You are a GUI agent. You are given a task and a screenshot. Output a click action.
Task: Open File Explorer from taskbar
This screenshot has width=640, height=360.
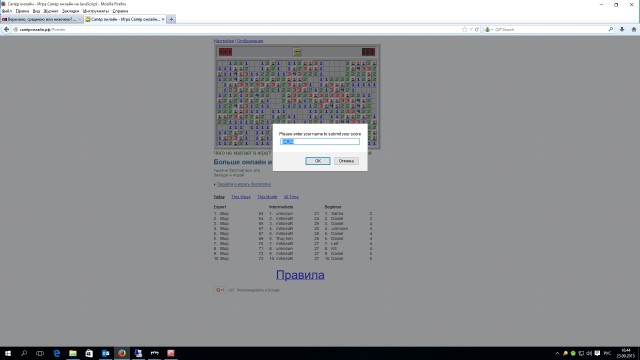tap(73, 353)
